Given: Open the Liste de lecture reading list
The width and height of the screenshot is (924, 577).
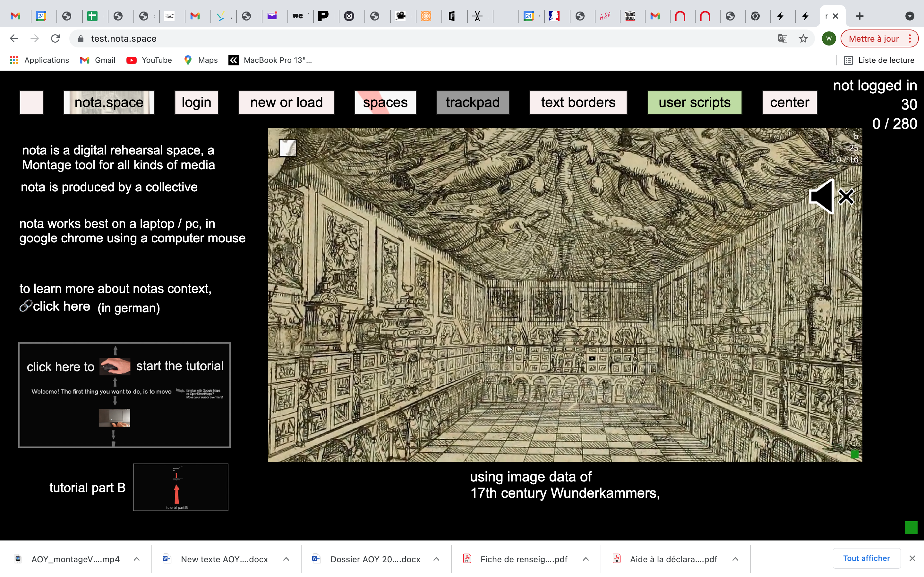Looking at the screenshot, I should point(880,60).
